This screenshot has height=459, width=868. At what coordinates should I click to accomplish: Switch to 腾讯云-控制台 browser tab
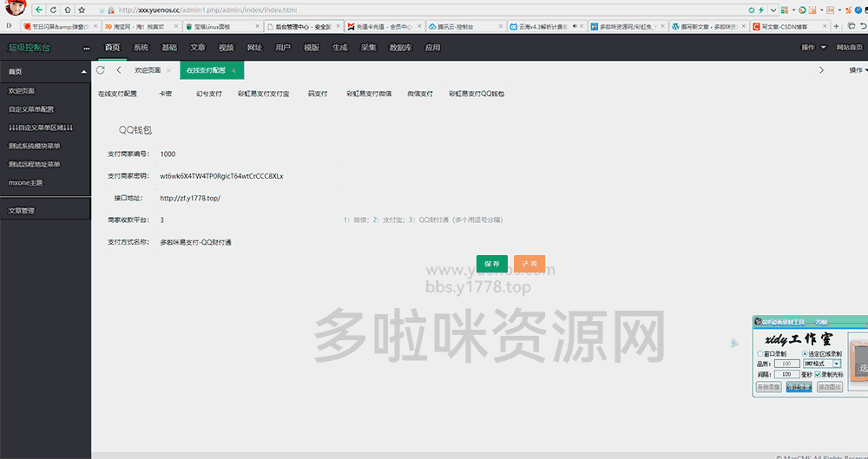pos(465,27)
